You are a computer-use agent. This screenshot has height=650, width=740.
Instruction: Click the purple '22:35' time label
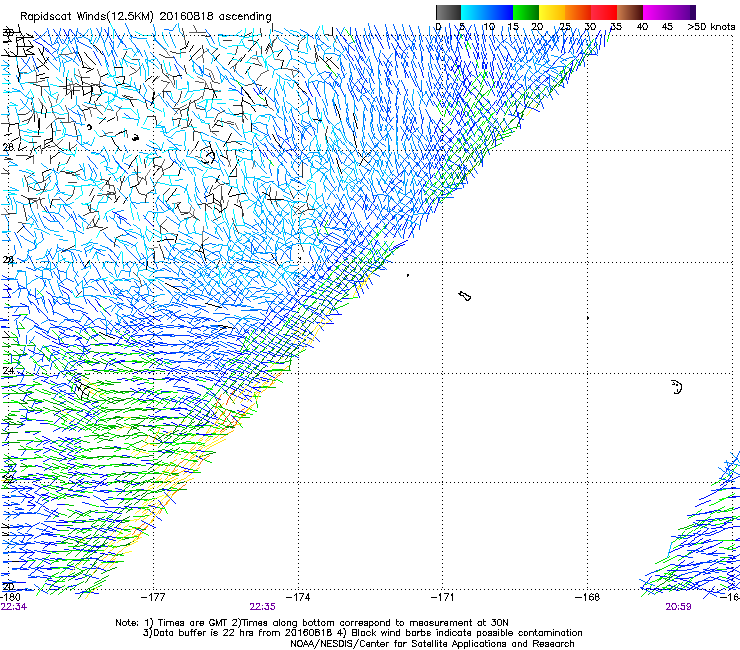tap(262, 607)
